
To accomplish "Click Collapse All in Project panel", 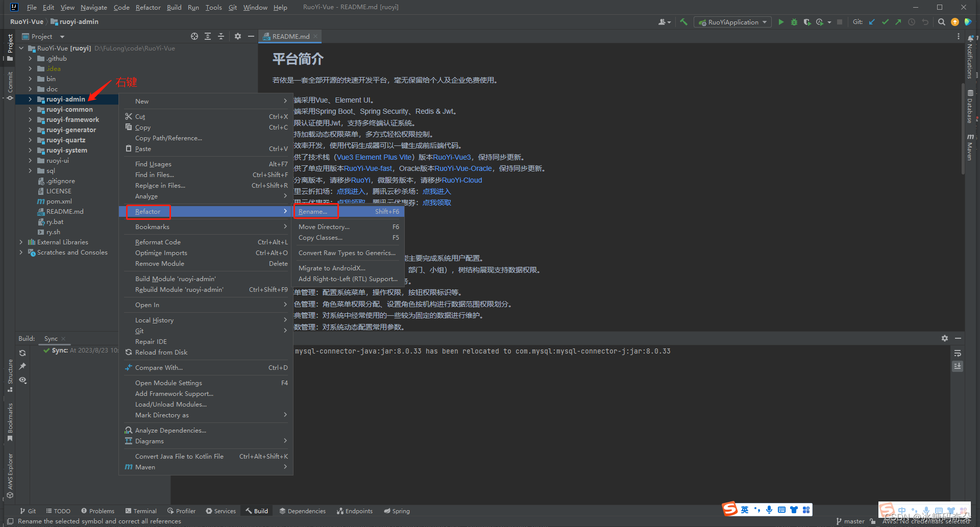I will (x=221, y=36).
